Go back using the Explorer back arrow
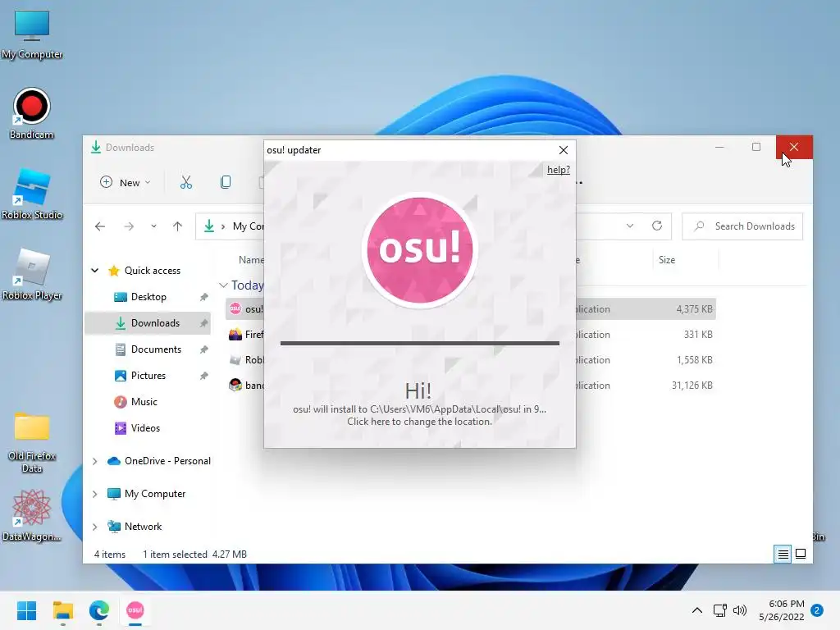Image resolution: width=840 pixels, height=630 pixels. coord(99,226)
